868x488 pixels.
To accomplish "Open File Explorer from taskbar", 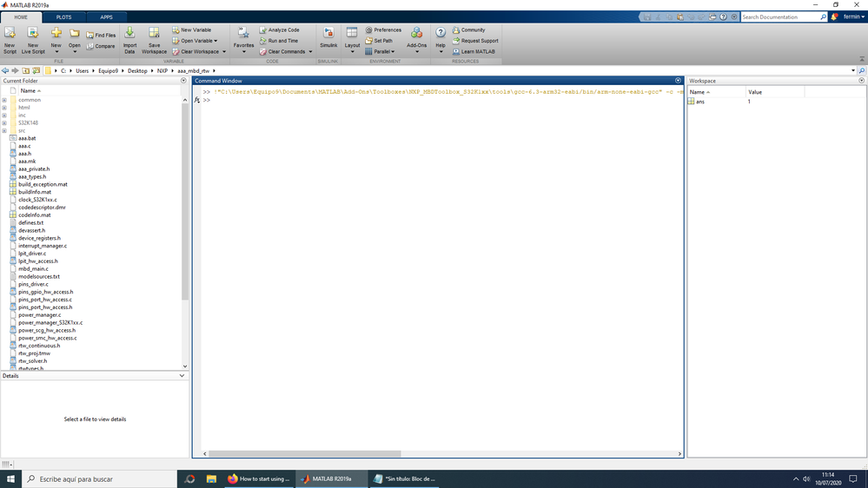I will 211,479.
